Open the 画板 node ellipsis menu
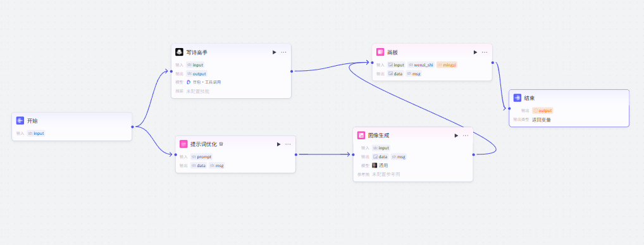Viewport: 644px width, 245px height. tap(485, 52)
